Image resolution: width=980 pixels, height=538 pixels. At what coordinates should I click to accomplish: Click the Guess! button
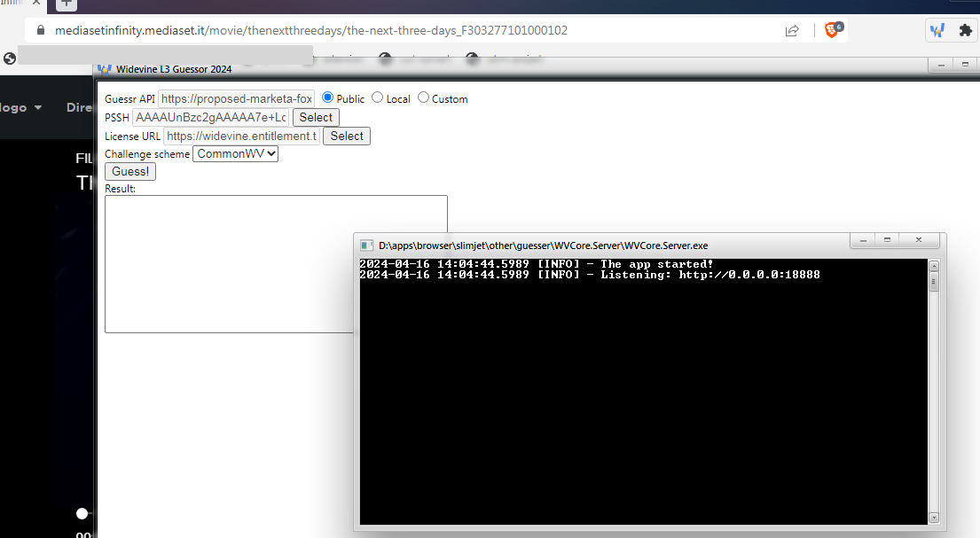point(130,171)
